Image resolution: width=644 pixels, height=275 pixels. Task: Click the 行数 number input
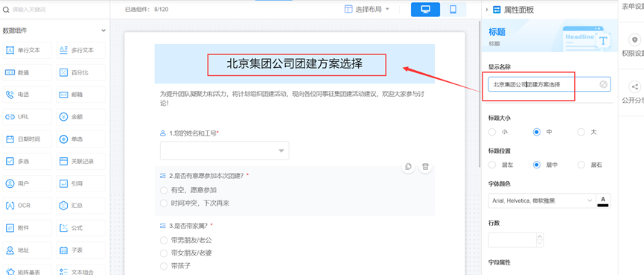pos(512,240)
